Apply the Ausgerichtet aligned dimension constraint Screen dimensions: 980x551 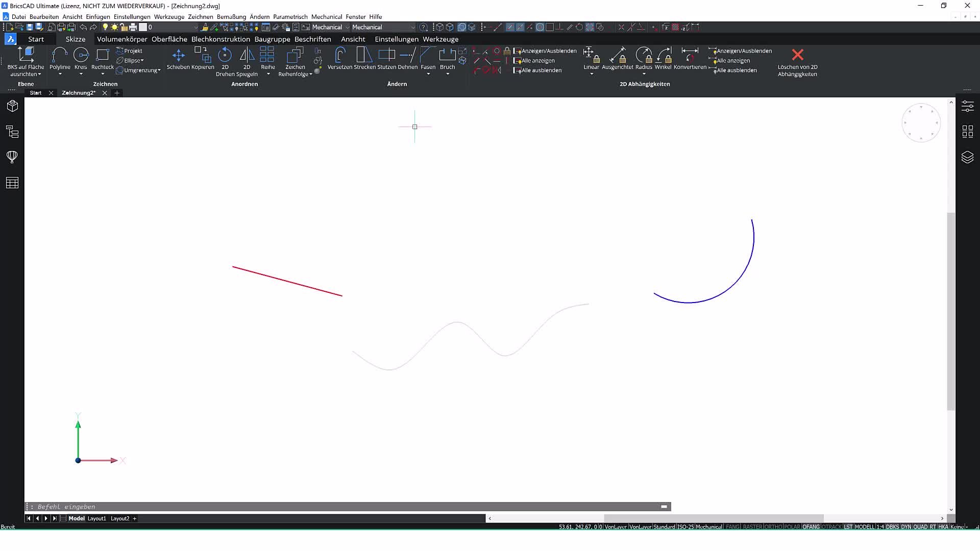click(x=618, y=58)
